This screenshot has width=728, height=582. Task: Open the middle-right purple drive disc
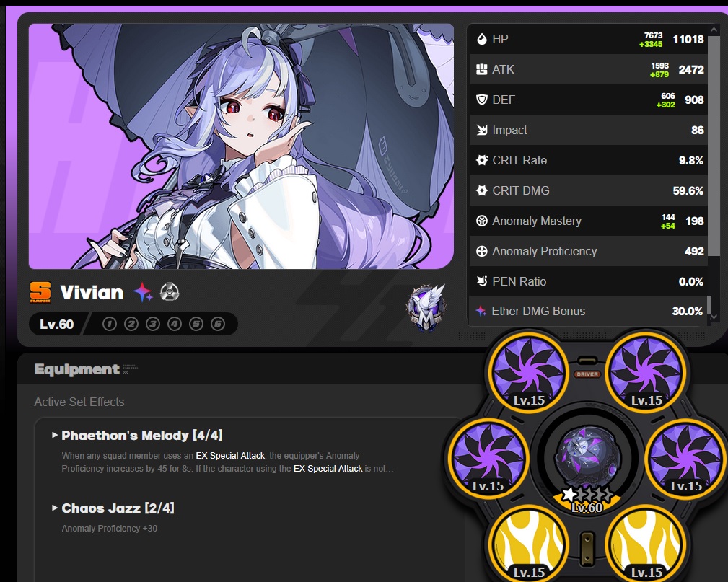click(x=686, y=458)
